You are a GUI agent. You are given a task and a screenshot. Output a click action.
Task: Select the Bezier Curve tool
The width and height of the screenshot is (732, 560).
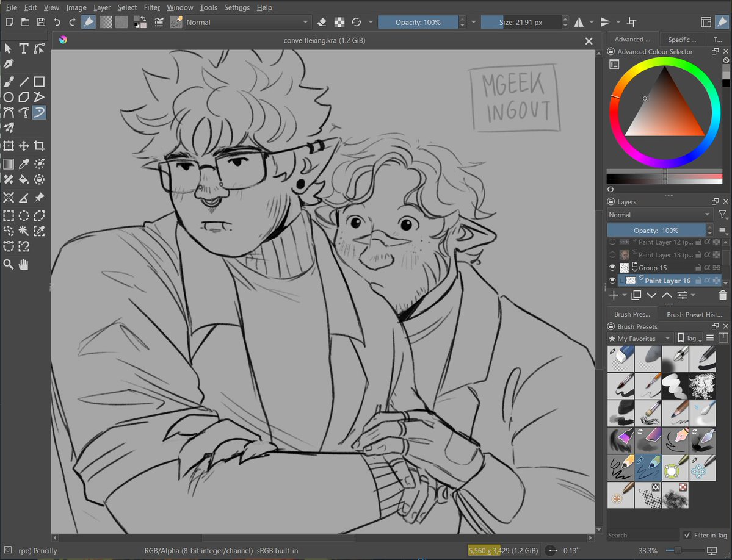point(9,112)
